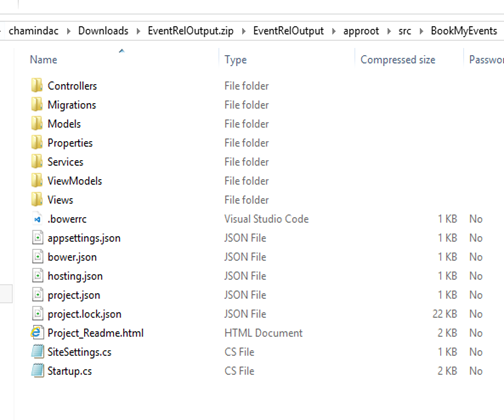Select the SiteSettings.cs notepad icon
Viewport: 504px width, 420px height.
pos(37,352)
